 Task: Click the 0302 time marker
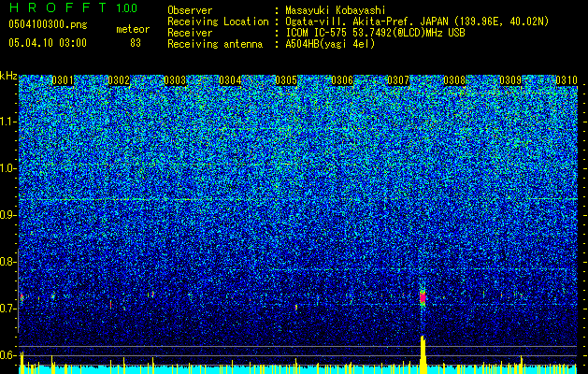(x=119, y=80)
